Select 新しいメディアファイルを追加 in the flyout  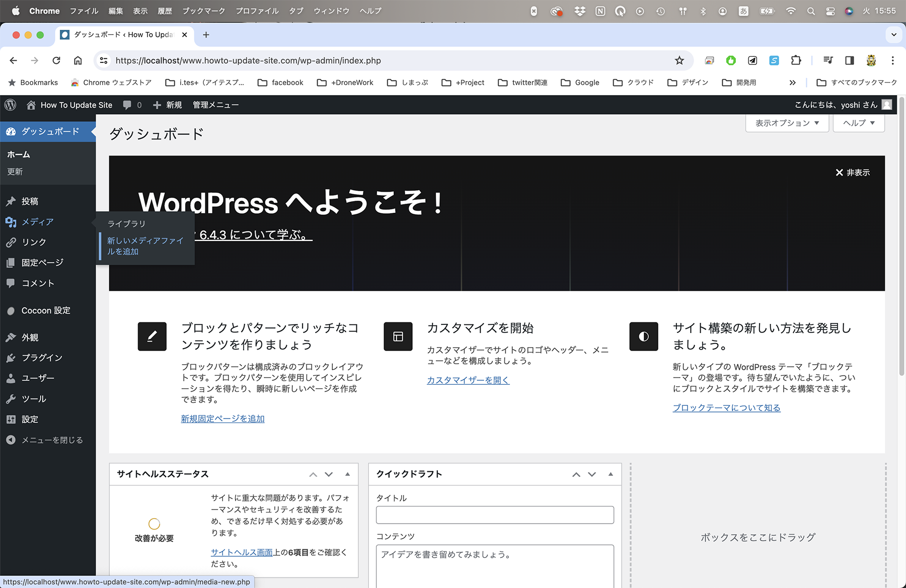pos(145,246)
